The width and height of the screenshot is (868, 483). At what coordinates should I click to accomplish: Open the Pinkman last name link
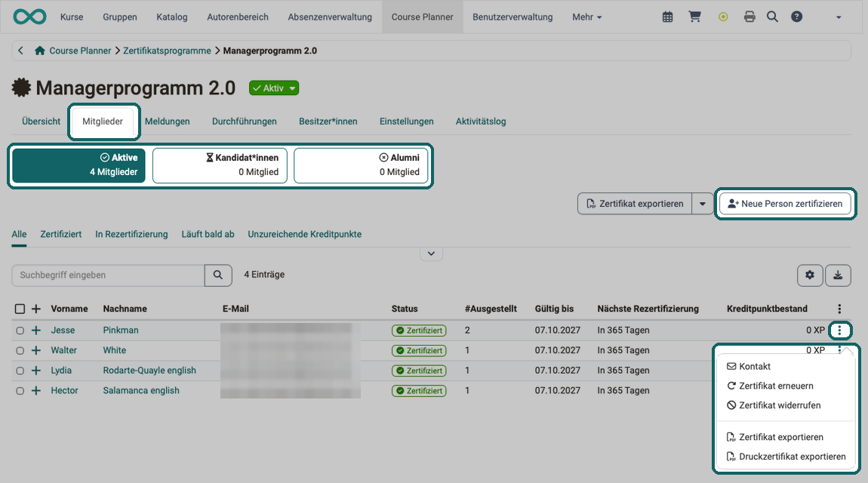pos(121,331)
